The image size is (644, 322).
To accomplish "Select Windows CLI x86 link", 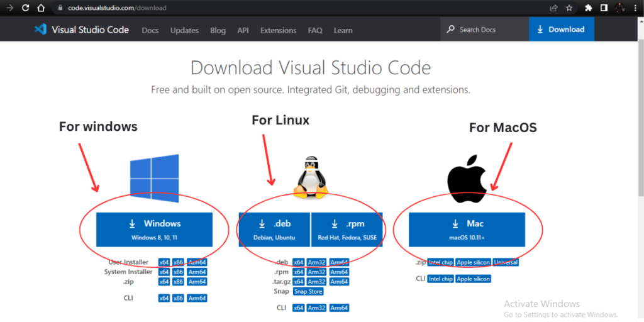I will click(x=178, y=298).
